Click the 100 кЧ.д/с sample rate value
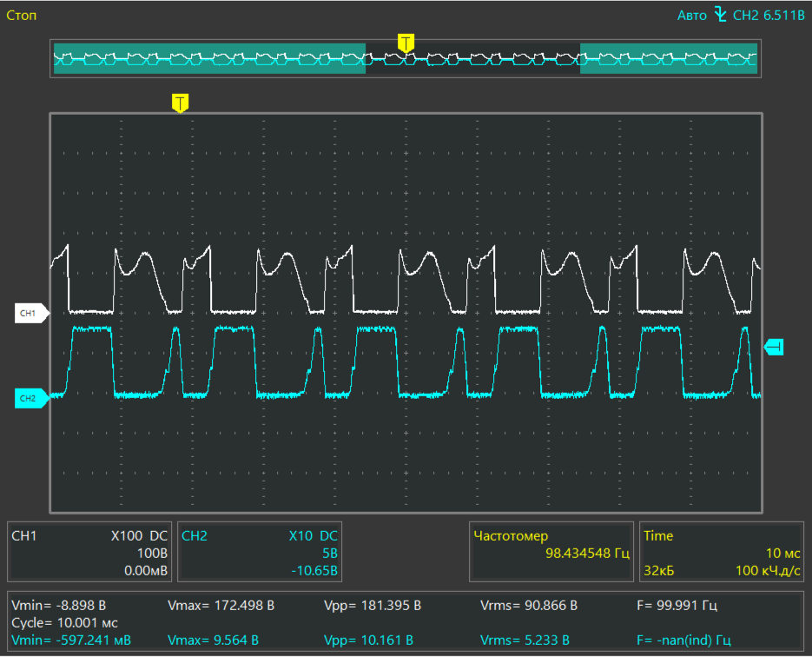812x657 pixels. pos(768,570)
